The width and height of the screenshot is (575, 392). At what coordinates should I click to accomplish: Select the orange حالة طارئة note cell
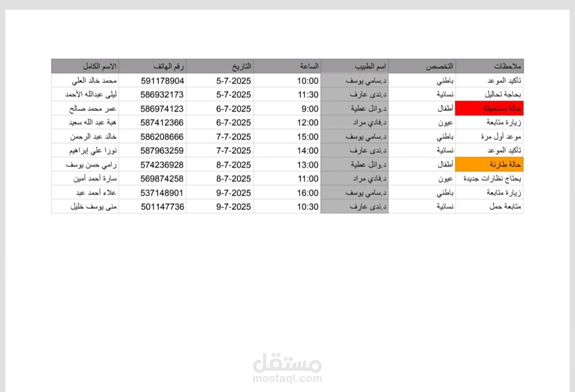pos(490,165)
